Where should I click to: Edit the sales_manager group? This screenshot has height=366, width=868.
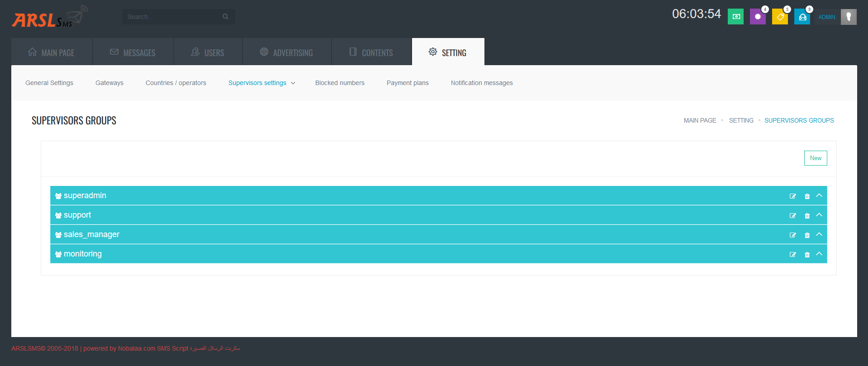coord(792,235)
